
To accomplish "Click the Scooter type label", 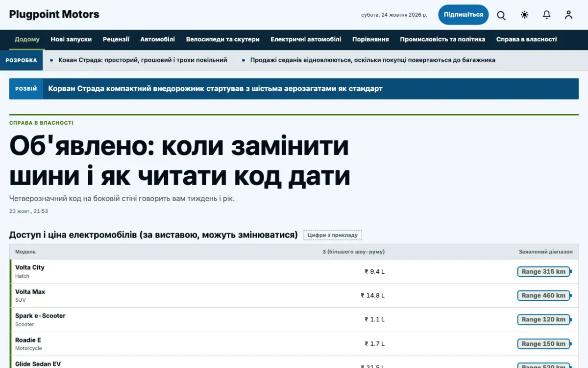I will [24, 324].
